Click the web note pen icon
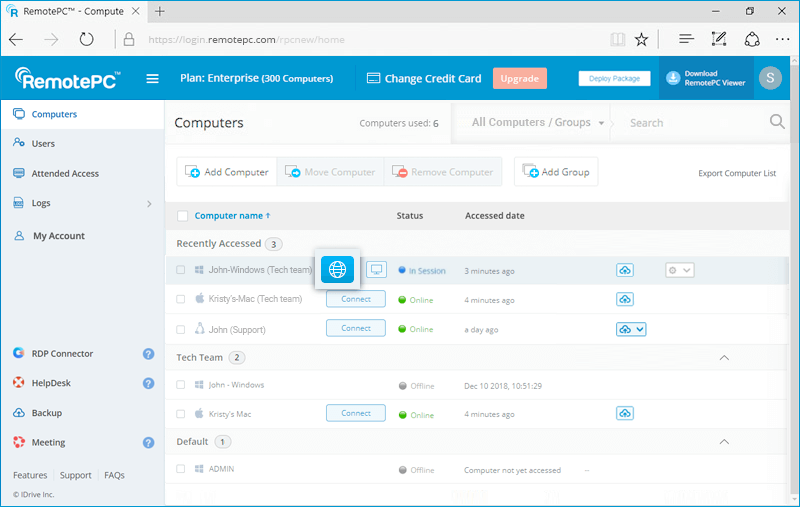This screenshot has height=507, width=800. [x=719, y=39]
